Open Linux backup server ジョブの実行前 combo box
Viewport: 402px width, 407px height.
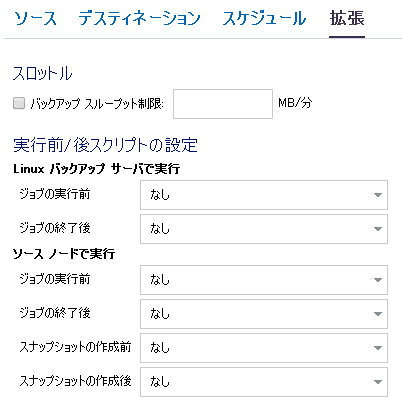point(264,195)
